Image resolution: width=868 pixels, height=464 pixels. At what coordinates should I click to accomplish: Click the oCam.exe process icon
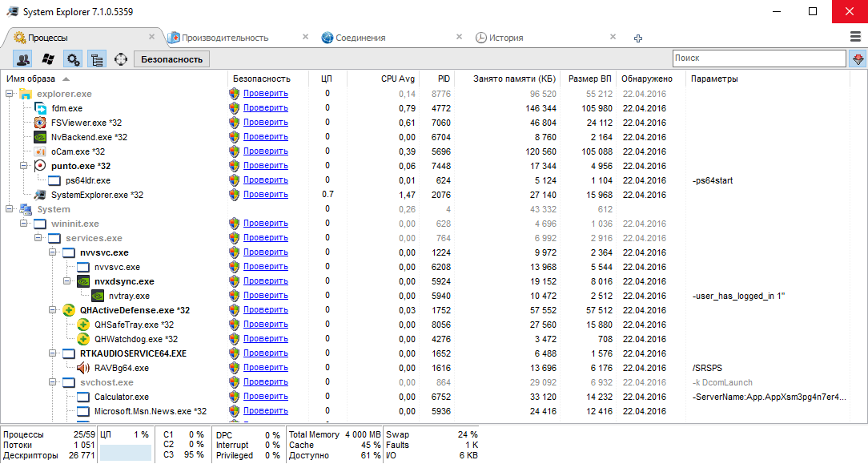40,151
